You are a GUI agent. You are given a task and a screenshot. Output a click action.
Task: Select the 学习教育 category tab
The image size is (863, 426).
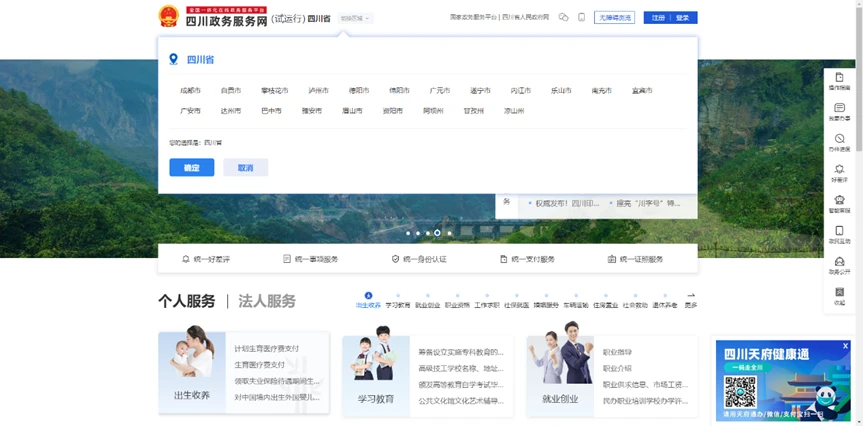[x=398, y=301]
